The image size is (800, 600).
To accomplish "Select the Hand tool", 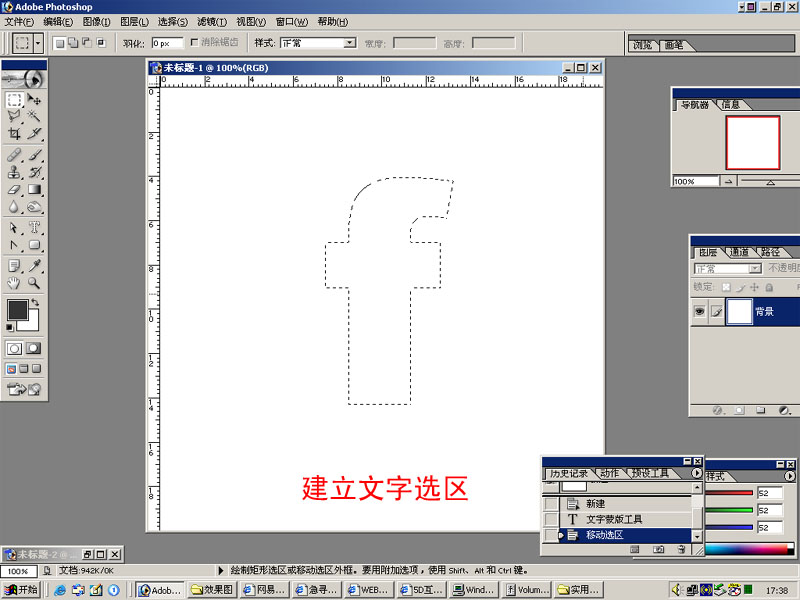I will [14, 283].
